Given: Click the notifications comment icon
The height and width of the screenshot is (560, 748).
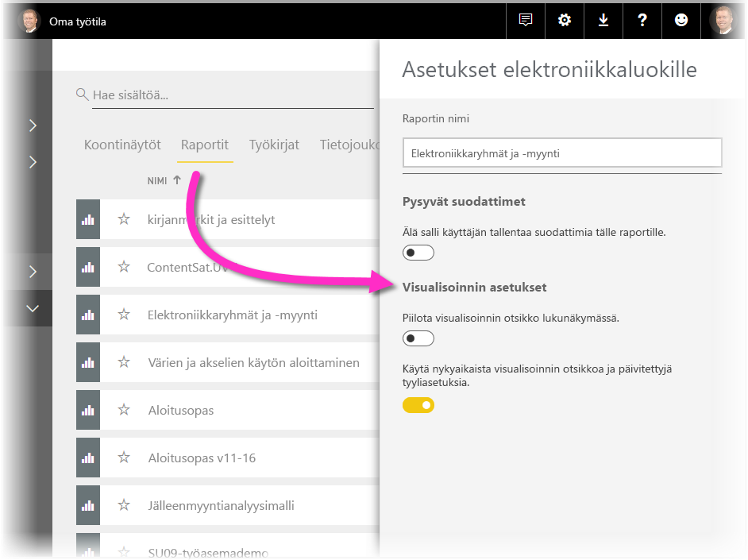Looking at the screenshot, I should tap(525, 21).
